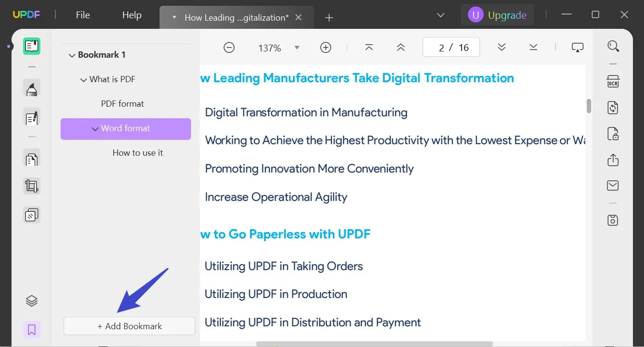Screen dimensions: 644x347
Task: Add a new tab
Action: [329, 18]
